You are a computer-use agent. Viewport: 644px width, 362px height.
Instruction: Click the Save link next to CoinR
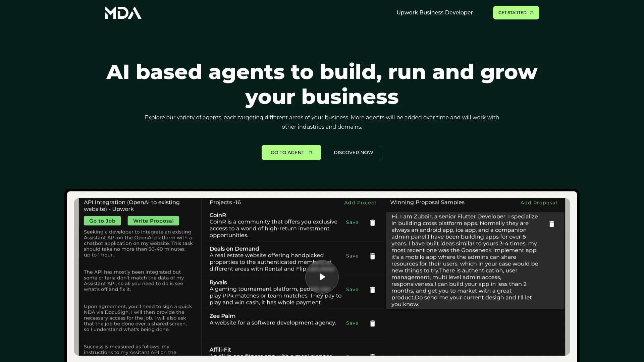coord(353,222)
